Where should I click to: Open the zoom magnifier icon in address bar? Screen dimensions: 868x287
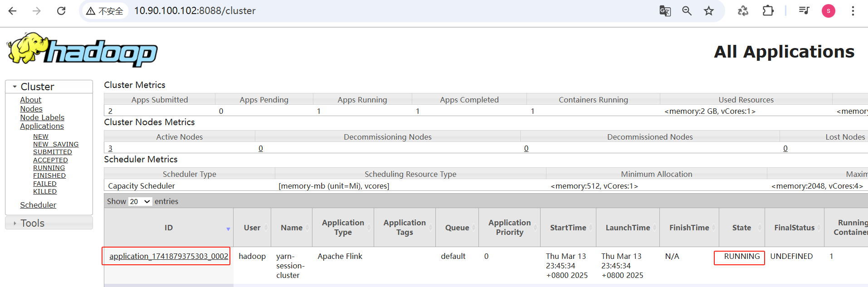pyautogui.click(x=687, y=11)
